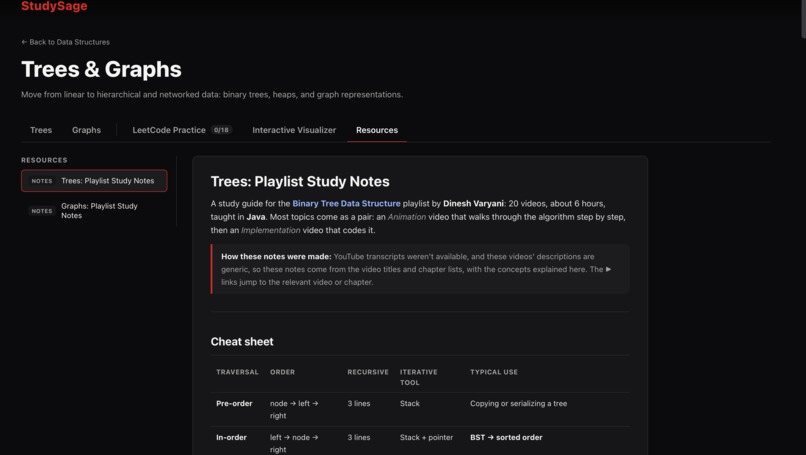Click the RECURSIVE column header
Image resolution: width=806 pixels, height=455 pixels.
pos(368,372)
